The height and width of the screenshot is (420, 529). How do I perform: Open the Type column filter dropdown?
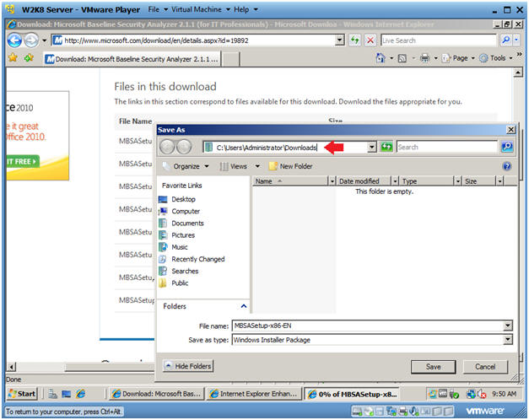coord(457,181)
